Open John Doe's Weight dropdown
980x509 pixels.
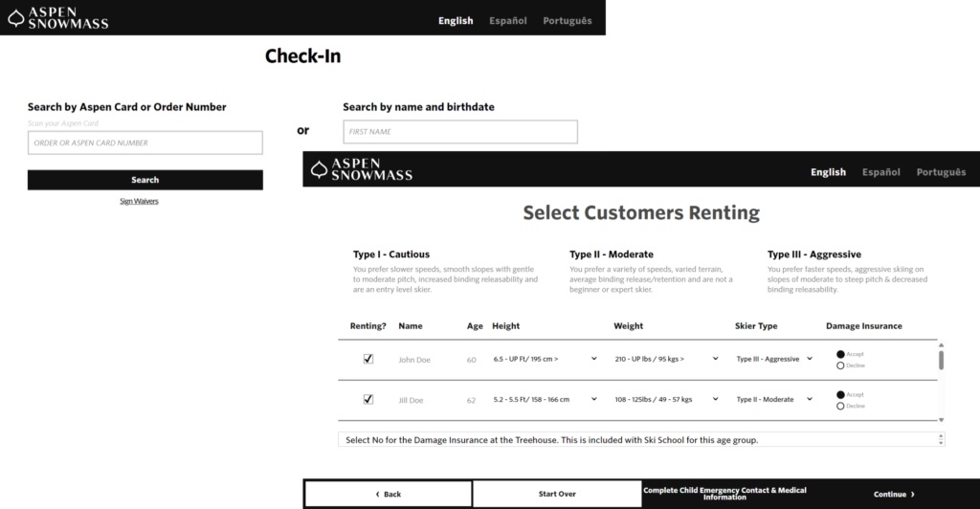[666, 359]
